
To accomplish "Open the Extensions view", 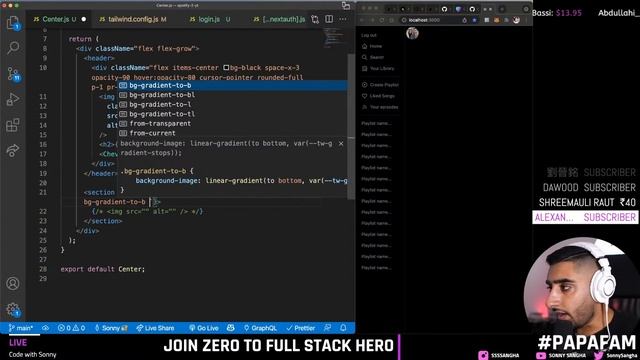I will [x=13, y=125].
